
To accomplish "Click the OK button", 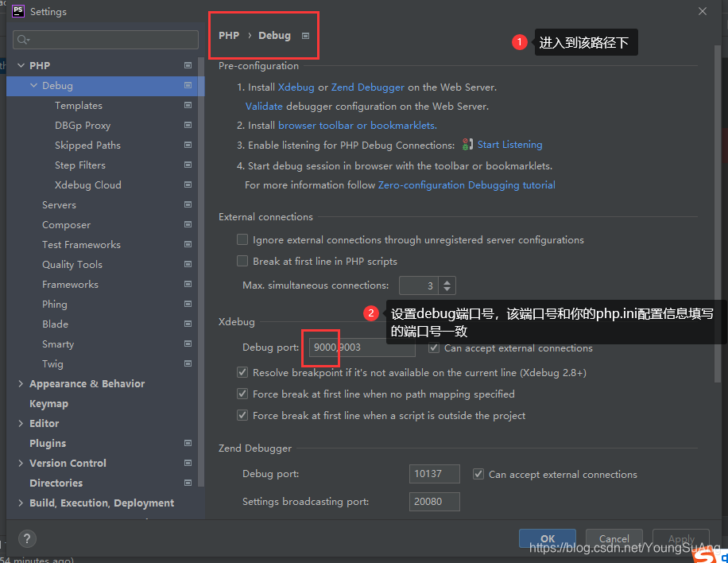I will [x=548, y=538].
